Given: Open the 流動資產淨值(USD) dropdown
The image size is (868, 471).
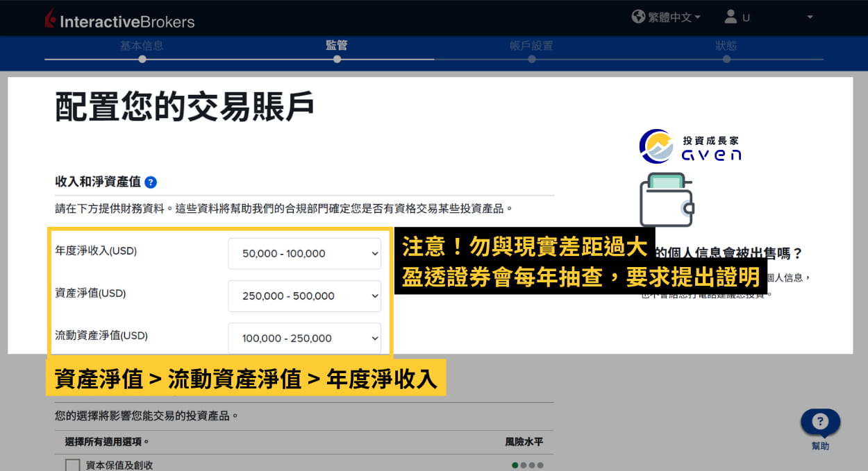Looking at the screenshot, I should pyautogui.click(x=304, y=338).
